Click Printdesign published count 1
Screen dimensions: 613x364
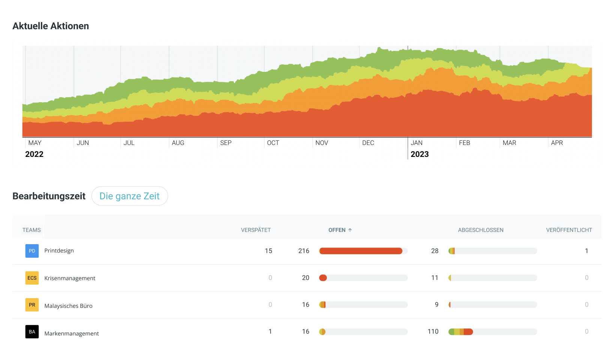coord(587,251)
